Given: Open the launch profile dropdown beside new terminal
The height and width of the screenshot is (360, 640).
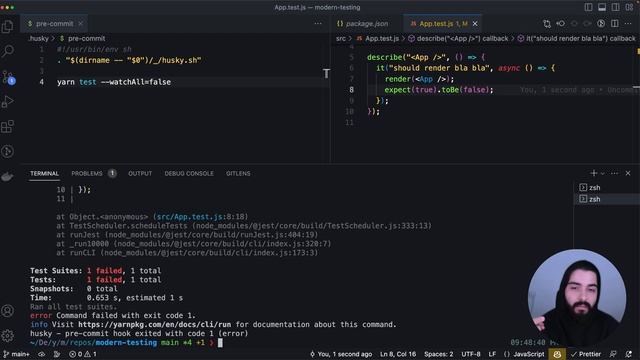Looking at the screenshot, I should click(603, 173).
